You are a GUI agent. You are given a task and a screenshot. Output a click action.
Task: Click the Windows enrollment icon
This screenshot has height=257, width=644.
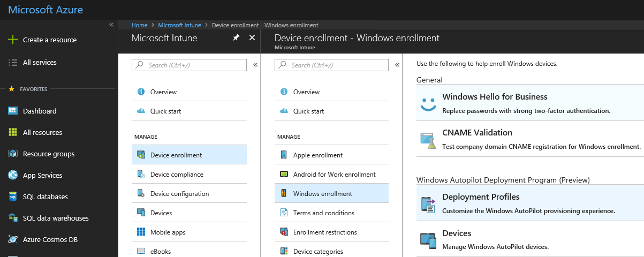click(x=284, y=193)
